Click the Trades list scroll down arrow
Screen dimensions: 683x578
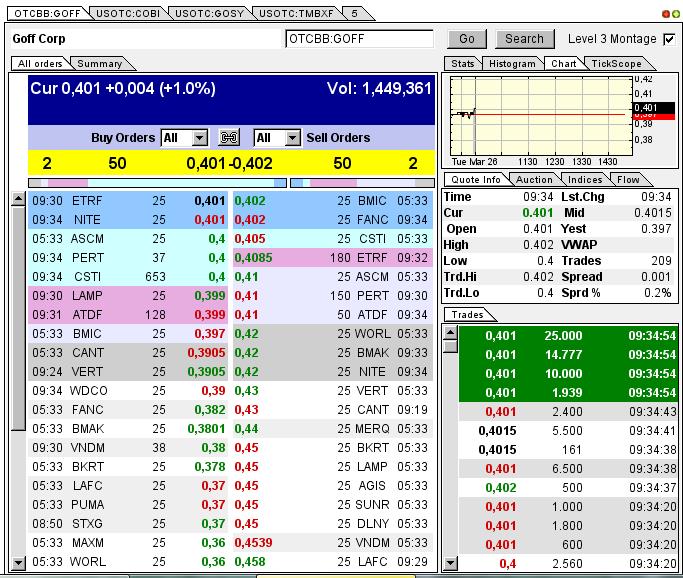(450, 563)
